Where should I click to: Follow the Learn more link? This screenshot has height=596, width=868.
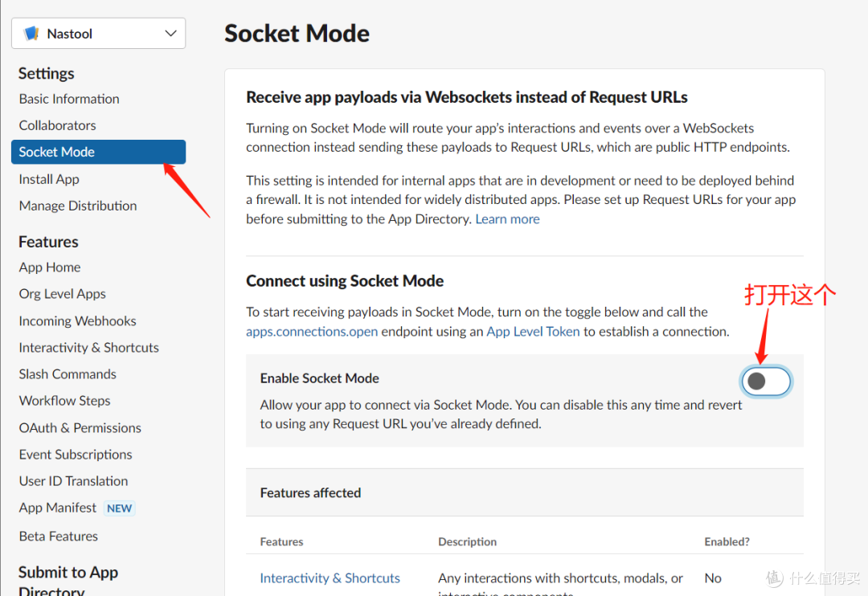point(507,219)
